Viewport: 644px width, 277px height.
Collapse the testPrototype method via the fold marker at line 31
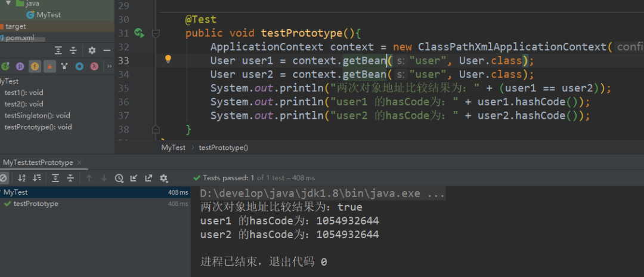point(156,33)
